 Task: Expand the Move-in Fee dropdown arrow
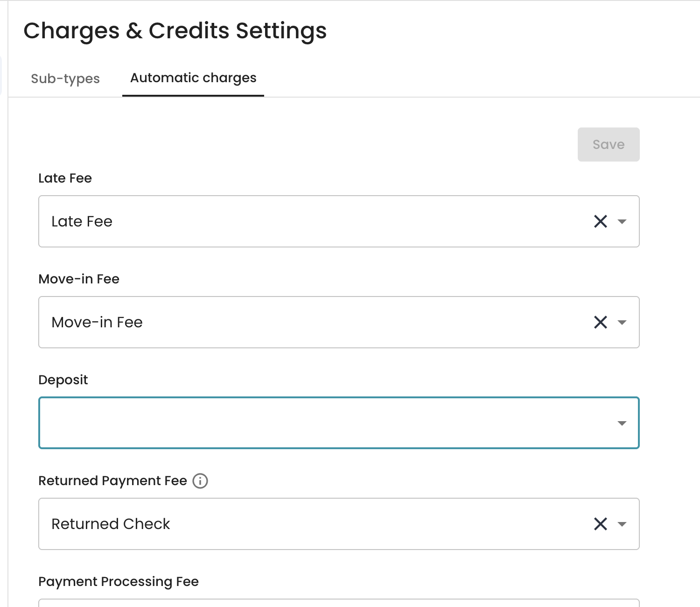pos(622,322)
